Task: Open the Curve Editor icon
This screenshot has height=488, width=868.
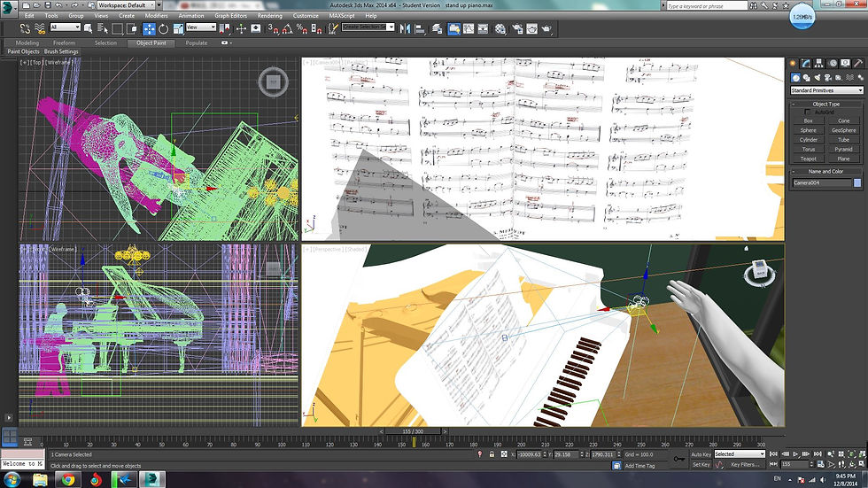Action: point(469,28)
